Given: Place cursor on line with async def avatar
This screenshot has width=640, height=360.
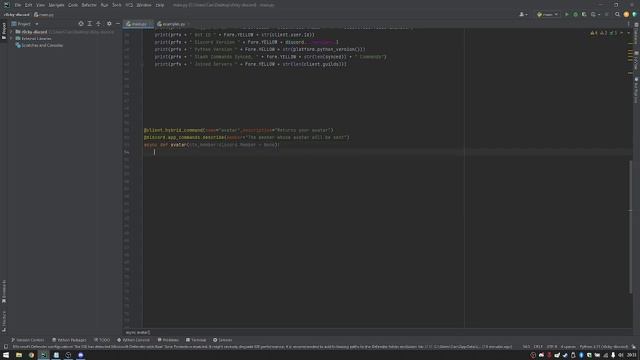Looking at the screenshot, I should pos(211,145).
